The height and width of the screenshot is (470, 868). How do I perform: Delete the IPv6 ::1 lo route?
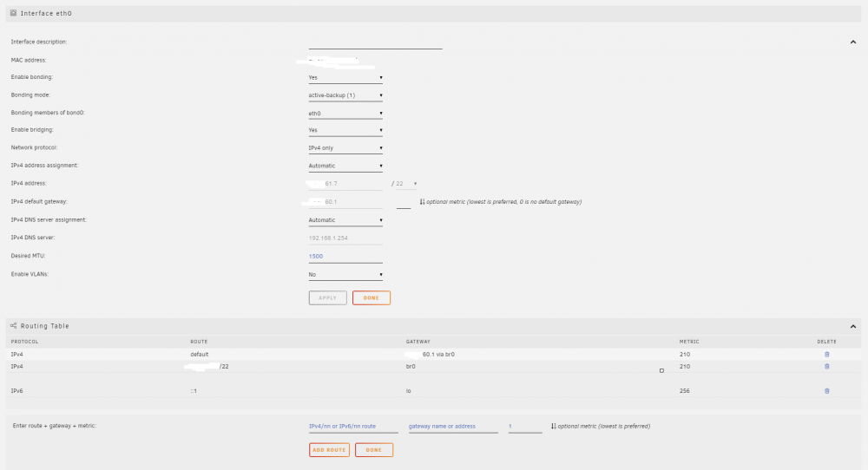coord(826,391)
